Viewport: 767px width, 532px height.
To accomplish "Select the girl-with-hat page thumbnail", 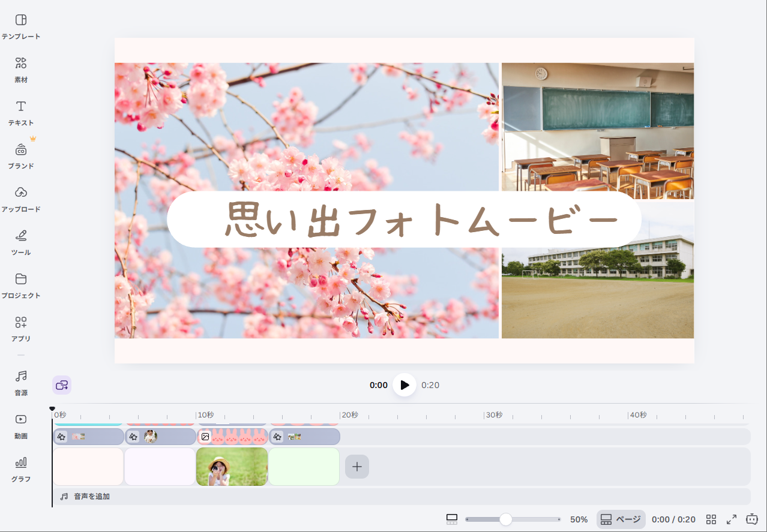I will pos(232,467).
